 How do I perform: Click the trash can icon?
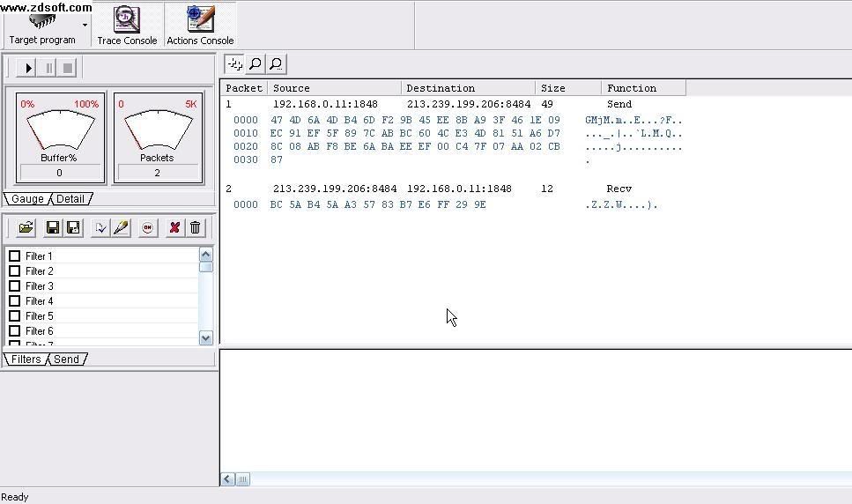[x=195, y=228]
